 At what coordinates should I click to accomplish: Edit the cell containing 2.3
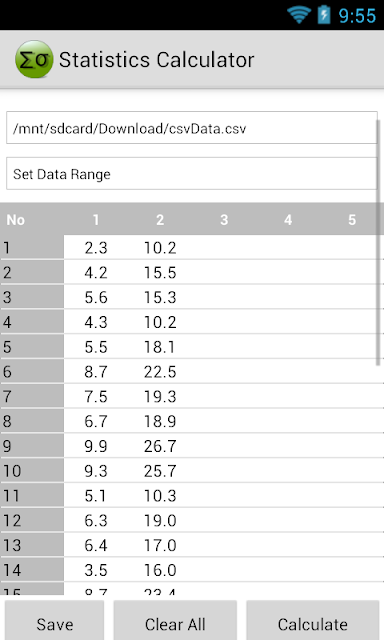coord(96,248)
